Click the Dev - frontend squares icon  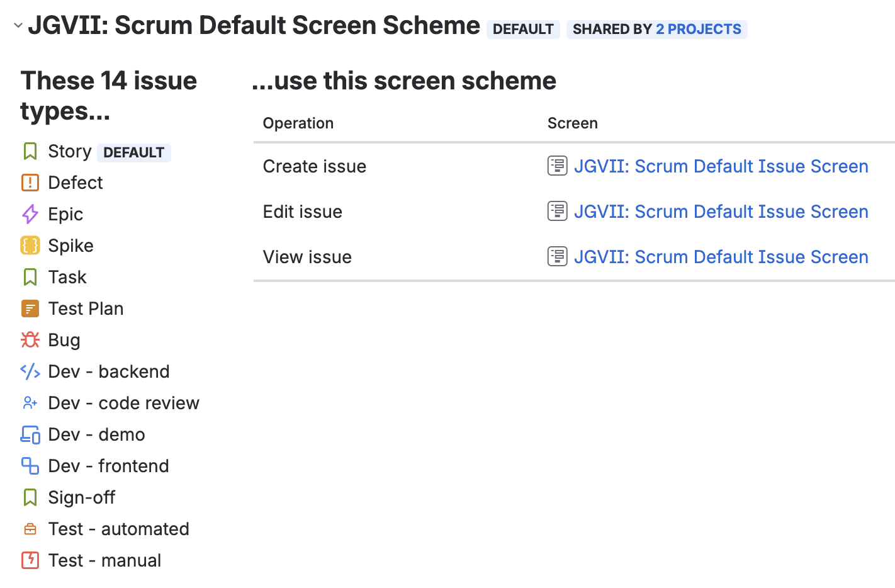pyautogui.click(x=30, y=466)
